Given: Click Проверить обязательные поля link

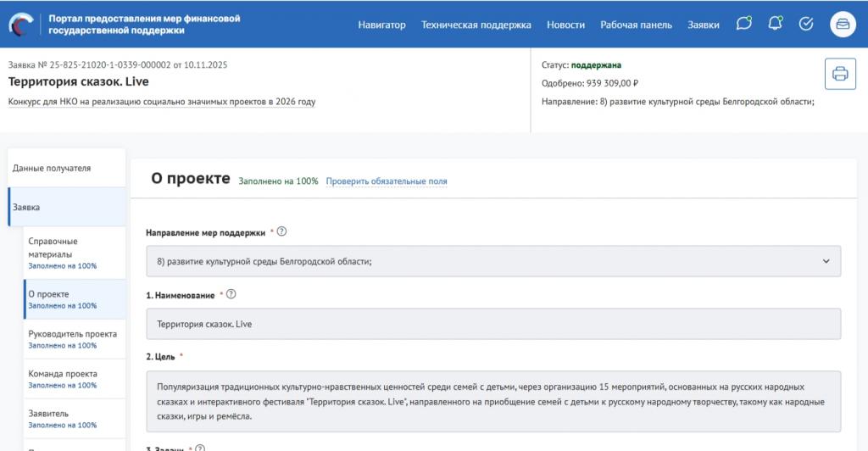Looking at the screenshot, I should tap(386, 181).
